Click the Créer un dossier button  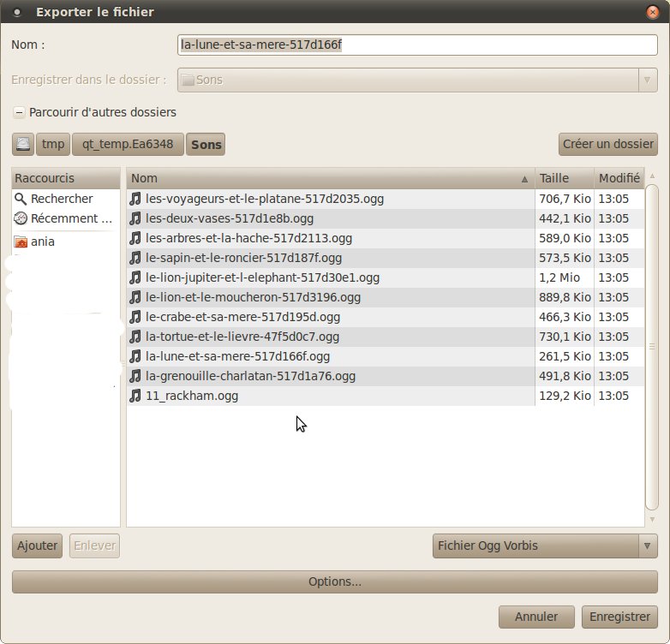[x=608, y=145]
